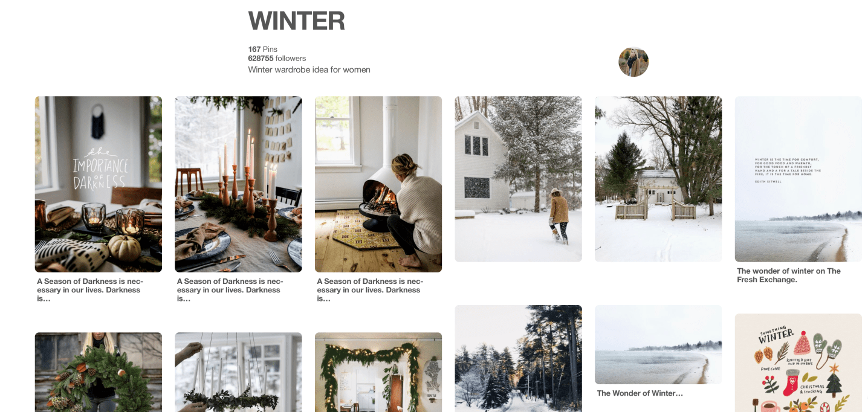Screen dimensions: 868x412
Task: Open the snowy house with fence pin
Action: click(658, 179)
